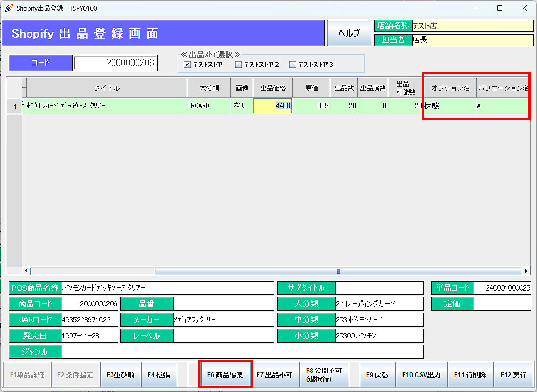Click the コード input field
Viewport: 537px width, 392px height.
pos(115,63)
